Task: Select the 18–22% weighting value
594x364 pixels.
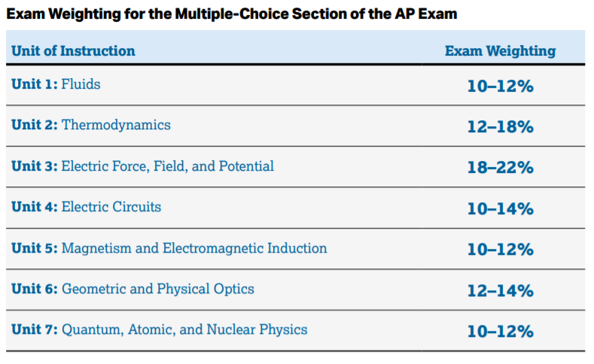Action: 501,168
